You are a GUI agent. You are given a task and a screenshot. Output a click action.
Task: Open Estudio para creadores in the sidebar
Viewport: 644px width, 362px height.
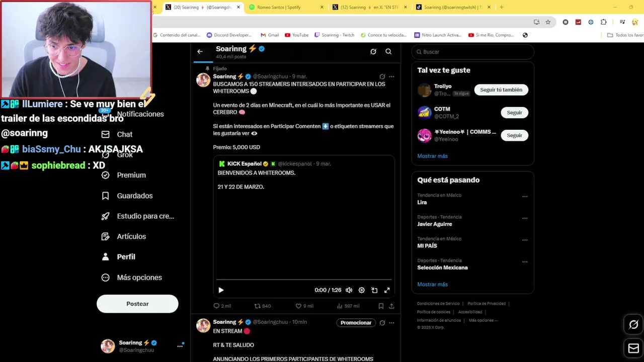point(137,216)
